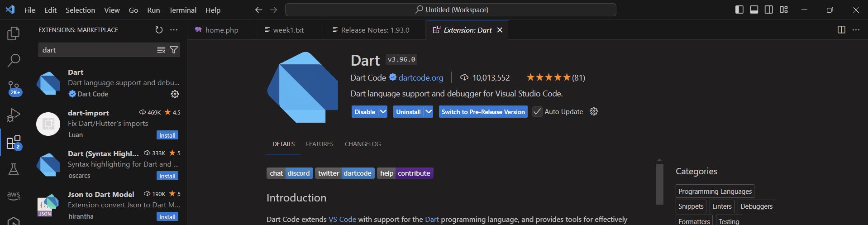Close the Extension: Dart tab
The image size is (868, 225).
click(x=500, y=30)
